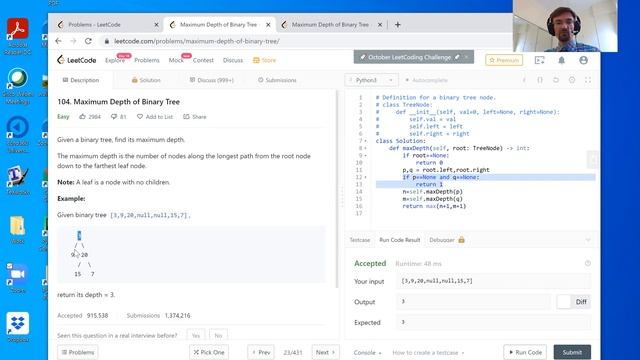This screenshot has width=640, height=360.
Task: Share the problem
Action: point(195,117)
